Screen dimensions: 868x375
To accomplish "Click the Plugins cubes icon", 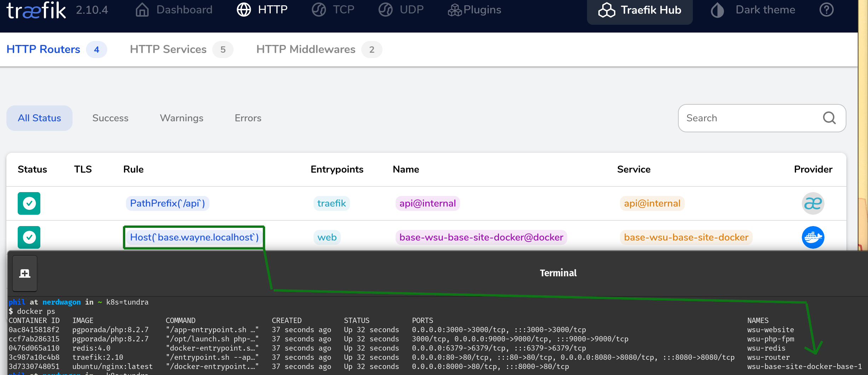I will 455,10.
